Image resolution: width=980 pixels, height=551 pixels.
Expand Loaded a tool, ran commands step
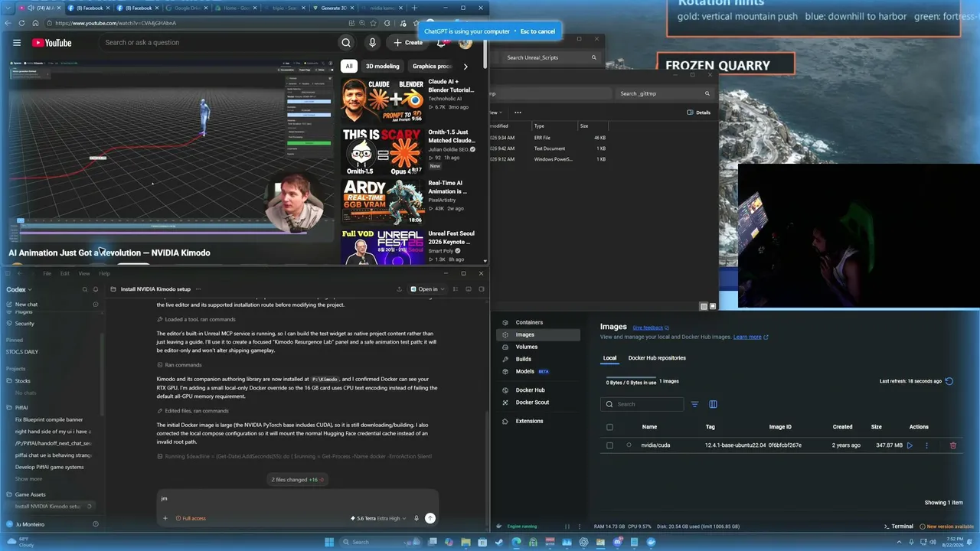coord(196,319)
